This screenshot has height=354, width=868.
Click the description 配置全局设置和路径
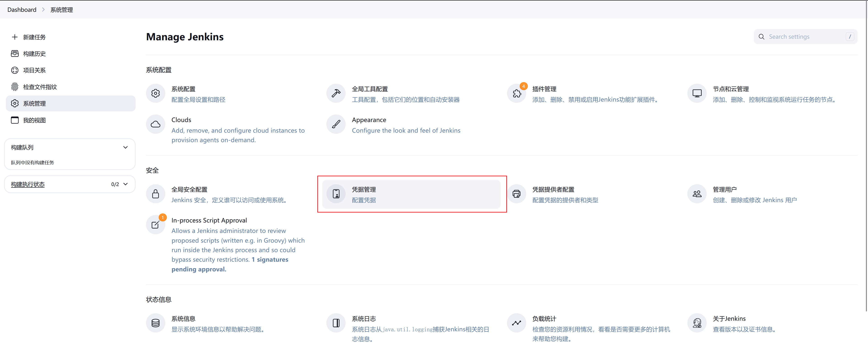(x=198, y=100)
